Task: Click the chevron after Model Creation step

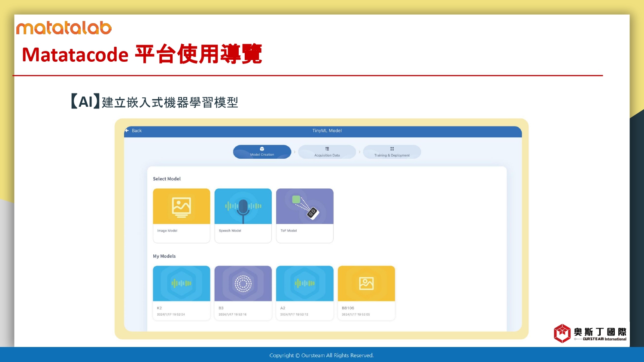Action: pos(295,152)
